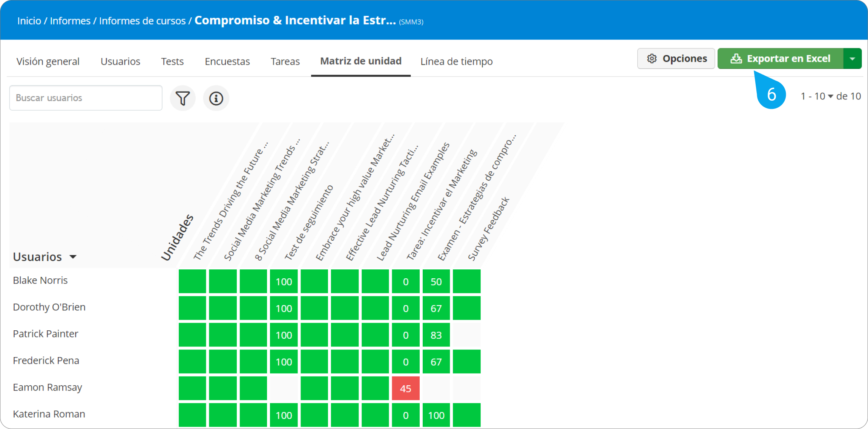This screenshot has width=868, height=429.
Task: Click the download icon on Exportar button
Action: [x=736, y=58]
